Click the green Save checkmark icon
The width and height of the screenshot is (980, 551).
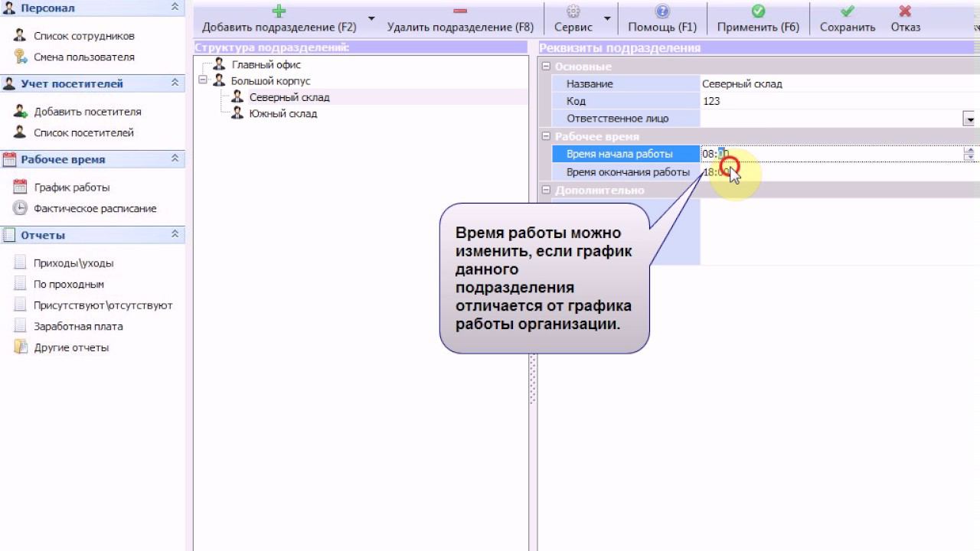[x=848, y=11]
